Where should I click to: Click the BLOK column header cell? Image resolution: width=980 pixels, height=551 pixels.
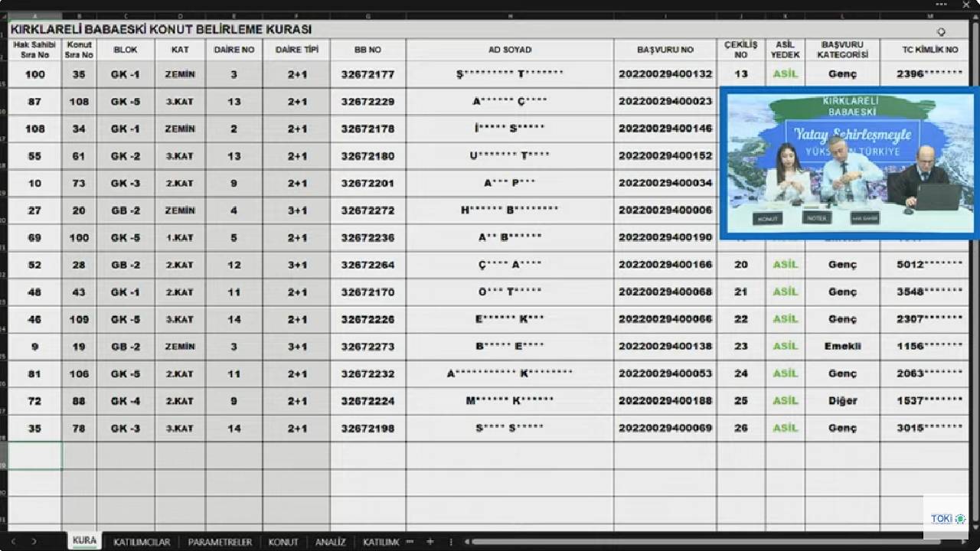pos(126,50)
